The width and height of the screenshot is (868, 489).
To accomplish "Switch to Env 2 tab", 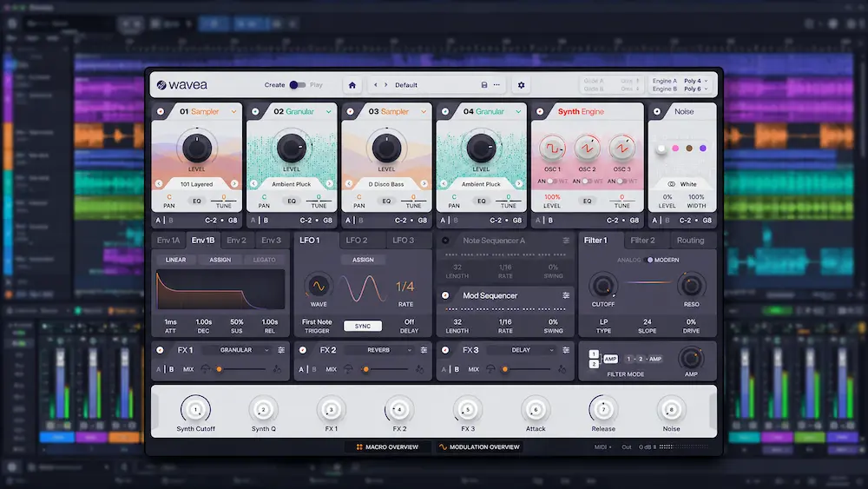I will click(x=236, y=241).
